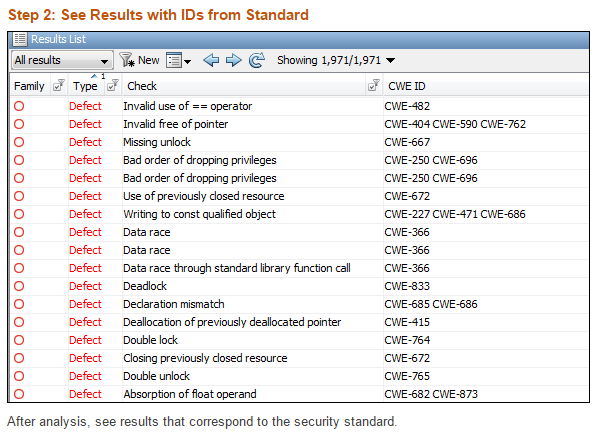Click the column layout list icon
This screenshot has height=434, width=599.
174,60
